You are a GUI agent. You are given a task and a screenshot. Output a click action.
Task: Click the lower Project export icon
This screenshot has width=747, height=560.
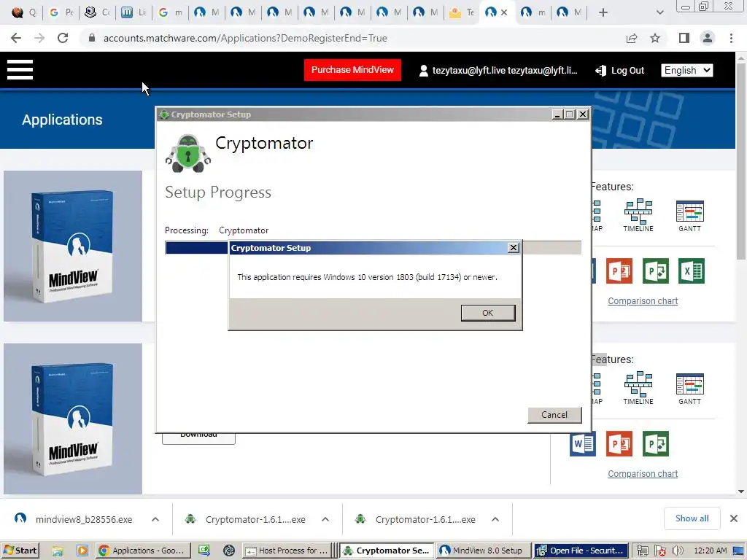click(656, 444)
